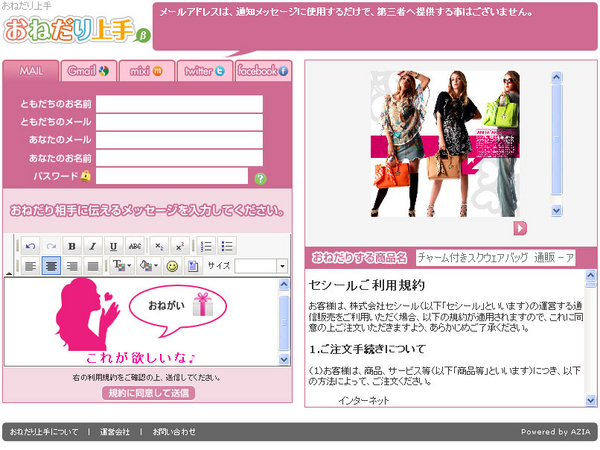This screenshot has width=600, height=450.
Task: Toggle italic formatting
Action: 93,246
